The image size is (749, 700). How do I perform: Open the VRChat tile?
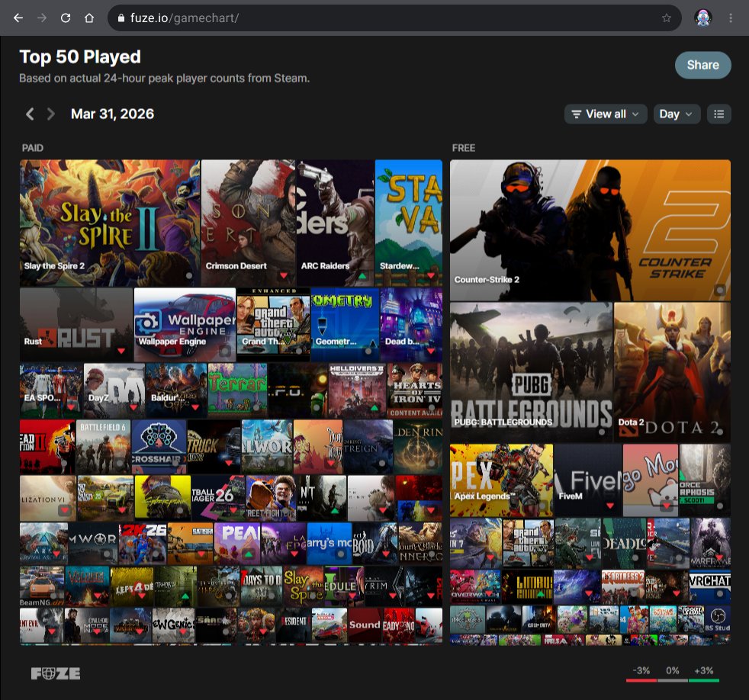tap(710, 587)
